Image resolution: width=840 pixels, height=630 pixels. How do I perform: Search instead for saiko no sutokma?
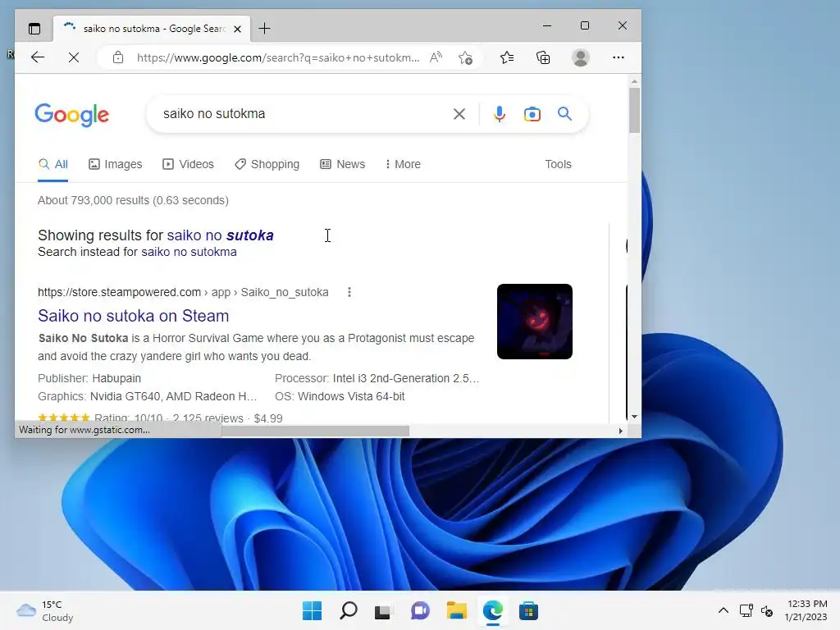click(x=189, y=252)
